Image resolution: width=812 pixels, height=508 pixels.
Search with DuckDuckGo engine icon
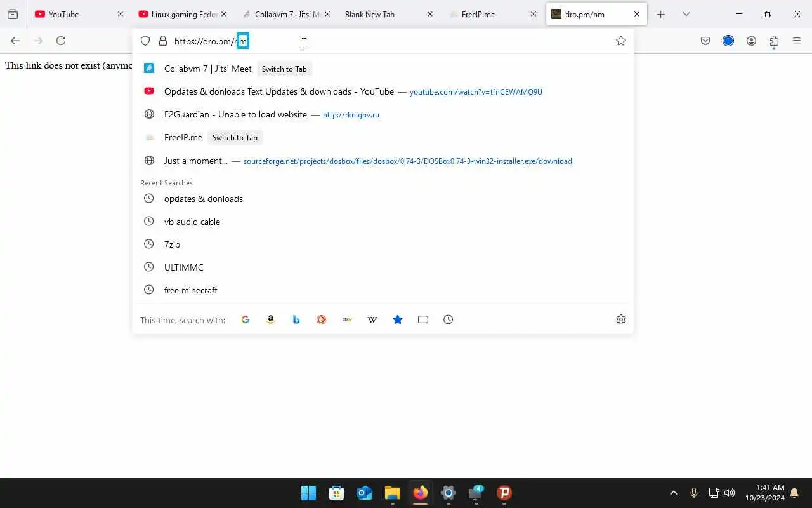pos(322,319)
